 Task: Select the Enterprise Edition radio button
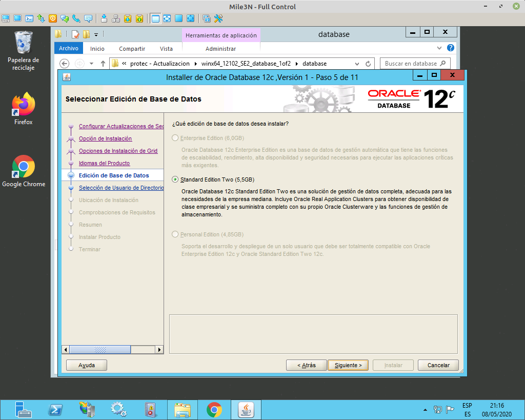click(175, 137)
